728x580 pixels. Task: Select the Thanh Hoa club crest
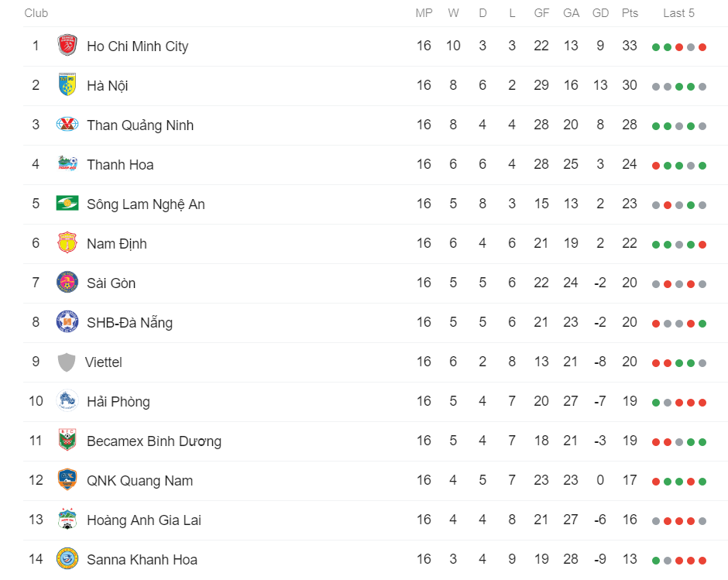[67, 163]
